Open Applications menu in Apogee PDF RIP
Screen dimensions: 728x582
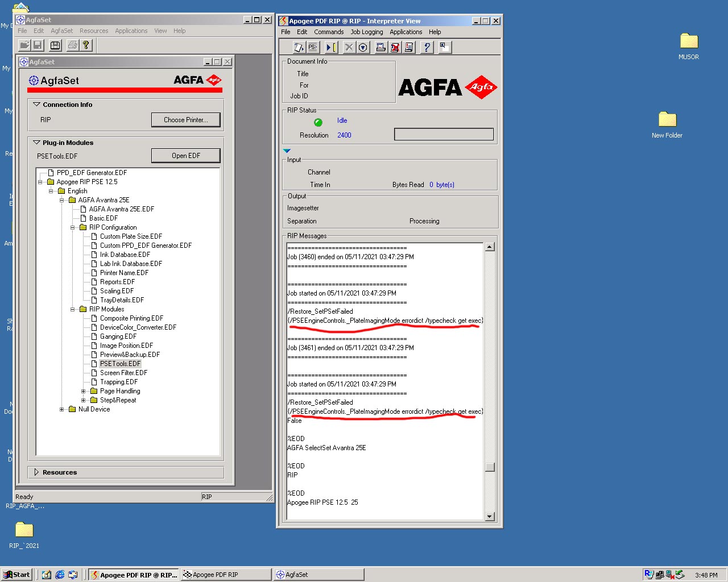(x=406, y=32)
